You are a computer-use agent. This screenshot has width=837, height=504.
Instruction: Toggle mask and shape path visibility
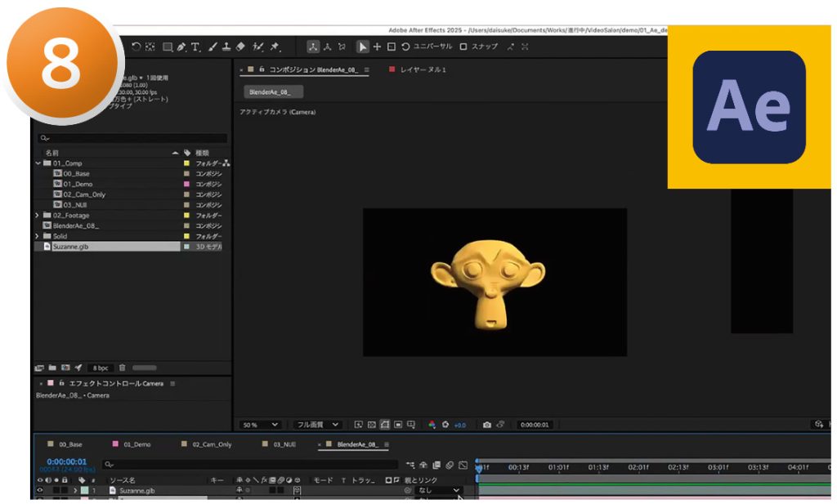(x=385, y=425)
